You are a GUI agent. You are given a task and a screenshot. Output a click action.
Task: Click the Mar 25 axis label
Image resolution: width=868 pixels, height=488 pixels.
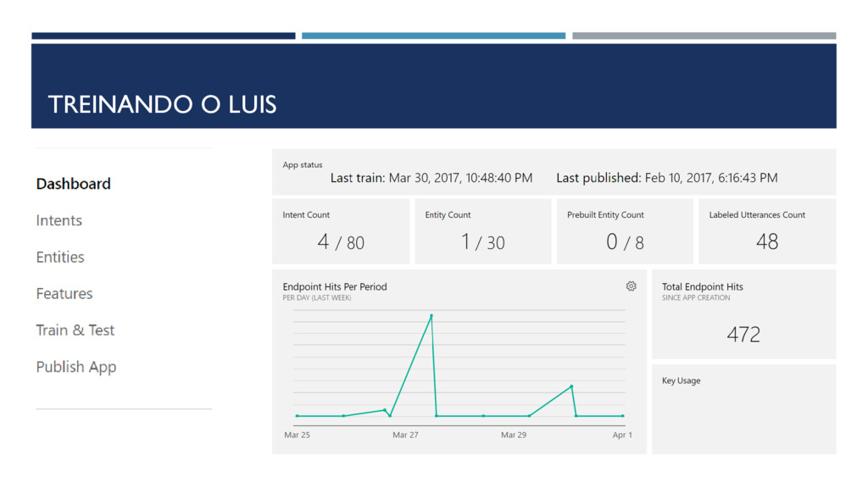pyautogui.click(x=297, y=435)
